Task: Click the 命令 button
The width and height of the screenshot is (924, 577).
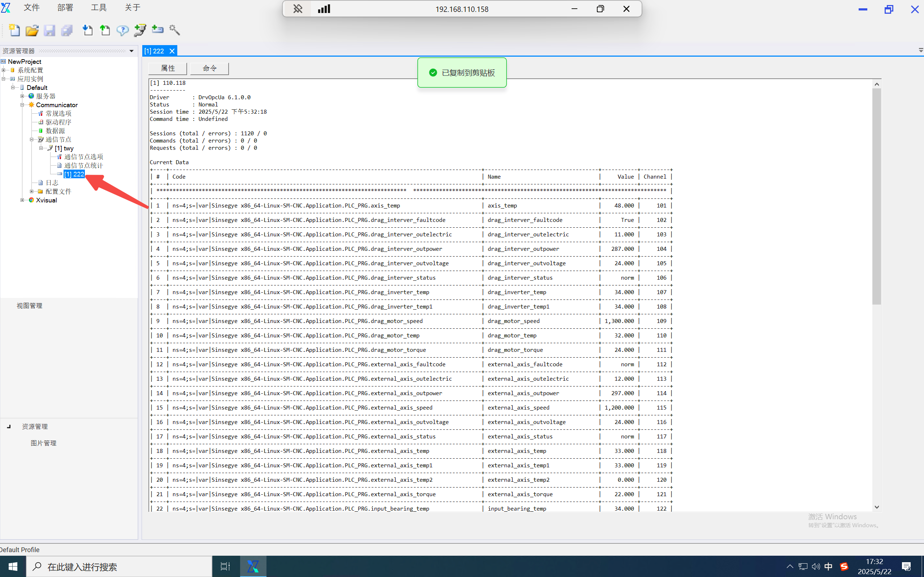Action: (209, 68)
